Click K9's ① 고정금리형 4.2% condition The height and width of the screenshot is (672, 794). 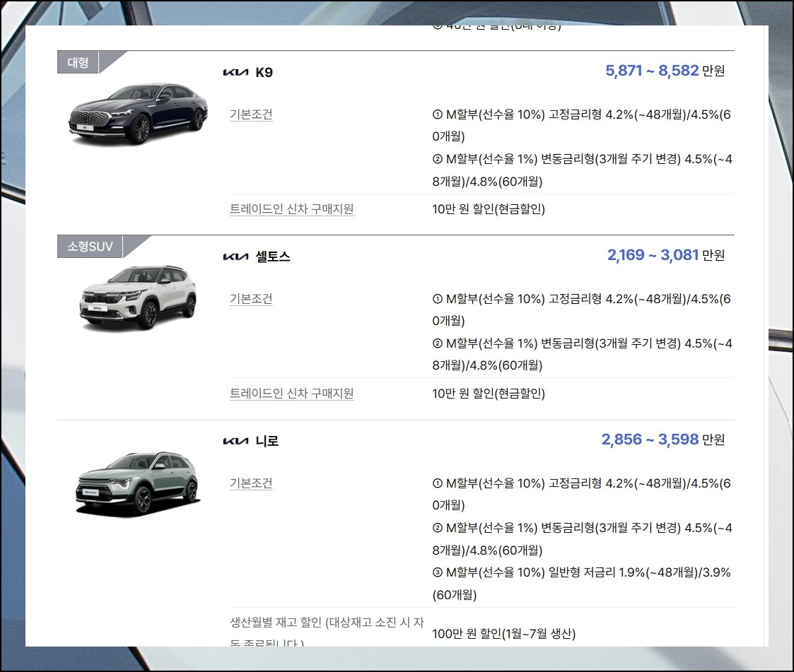point(582,125)
